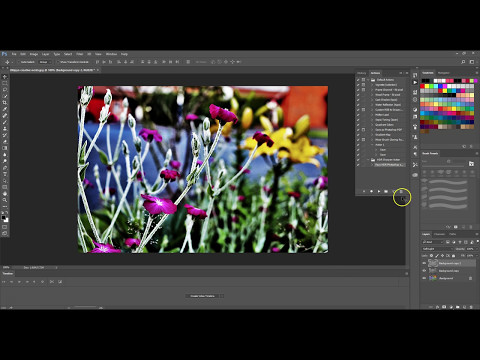Select the Gradient tool
Image resolution: width=480 pixels, height=360 pixels.
(5, 148)
